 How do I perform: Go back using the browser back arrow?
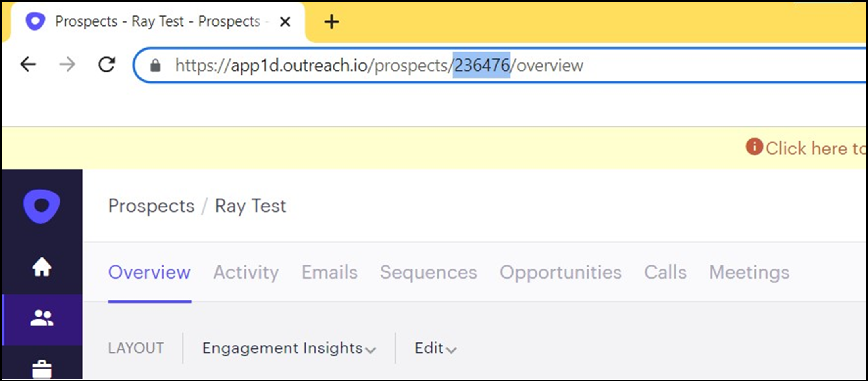[x=28, y=64]
